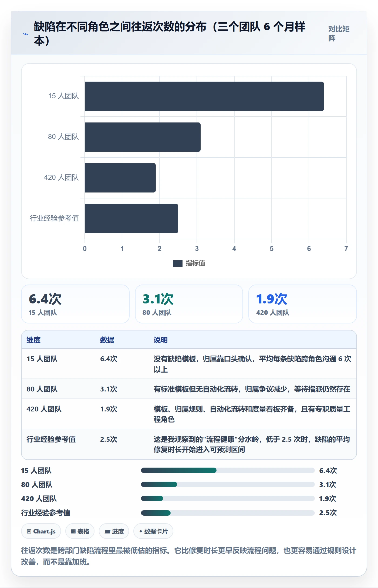Viewport: 378px width, 588px height.
Task: Click the 2.5次 value beside the progress bar
Action: pyautogui.click(x=328, y=513)
